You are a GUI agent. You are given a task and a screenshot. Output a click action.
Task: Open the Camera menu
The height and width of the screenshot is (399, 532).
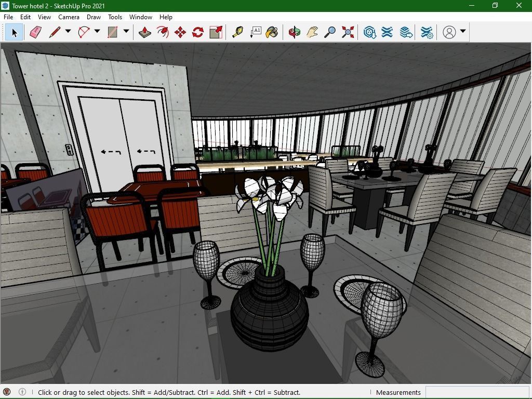69,17
